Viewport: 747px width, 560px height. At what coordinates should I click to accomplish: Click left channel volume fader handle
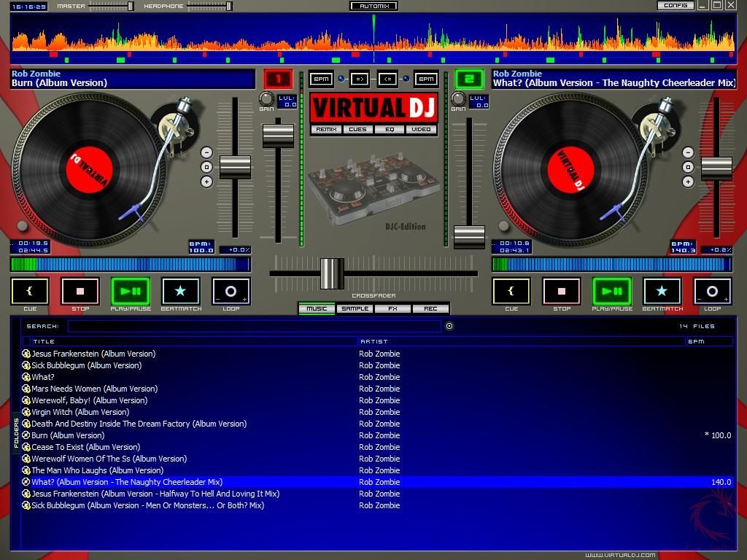point(278,136)
